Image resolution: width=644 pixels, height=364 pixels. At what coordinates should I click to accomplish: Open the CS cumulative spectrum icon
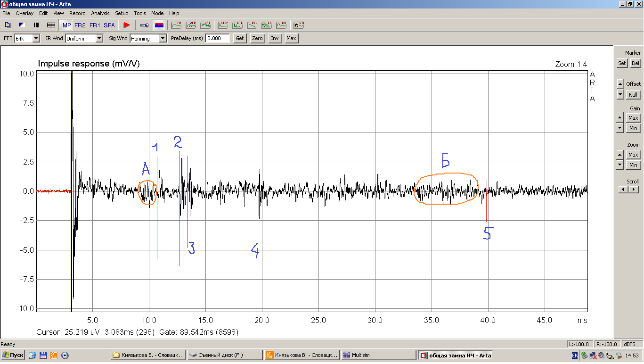267,25
